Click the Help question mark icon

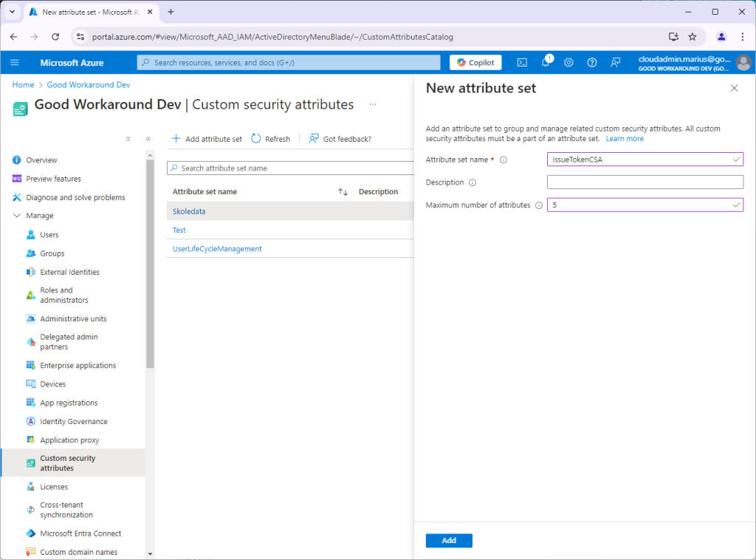click(591, 63)
